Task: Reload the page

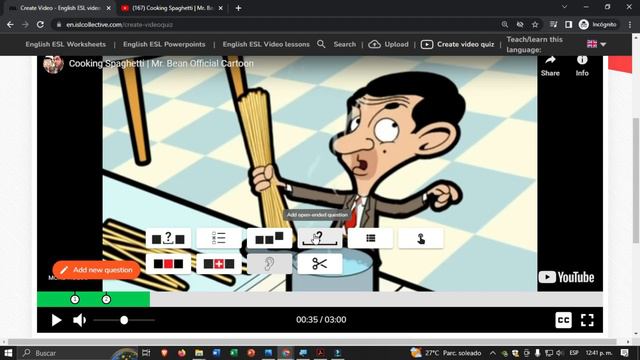Action: 40,24
